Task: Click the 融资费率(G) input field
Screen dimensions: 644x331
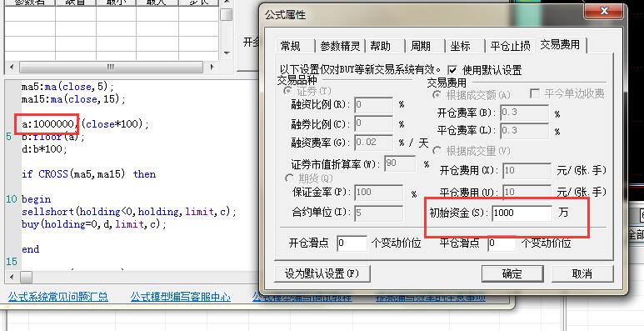Action: [374, 143]
